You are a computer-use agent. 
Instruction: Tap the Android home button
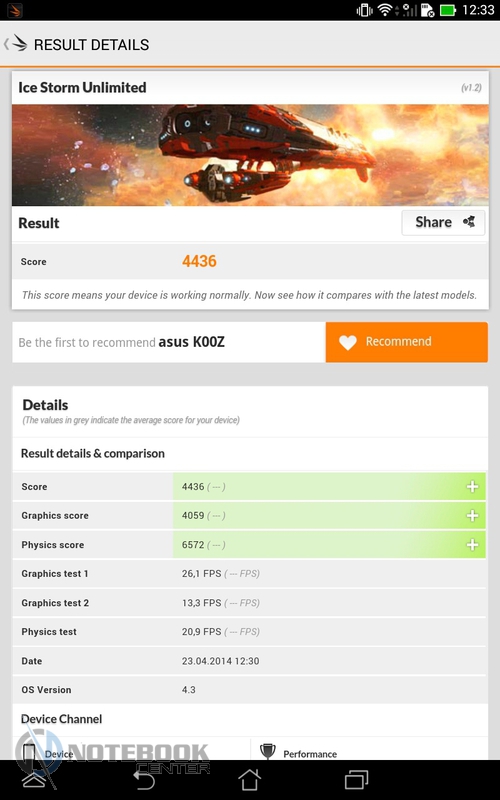coord(249,780)
